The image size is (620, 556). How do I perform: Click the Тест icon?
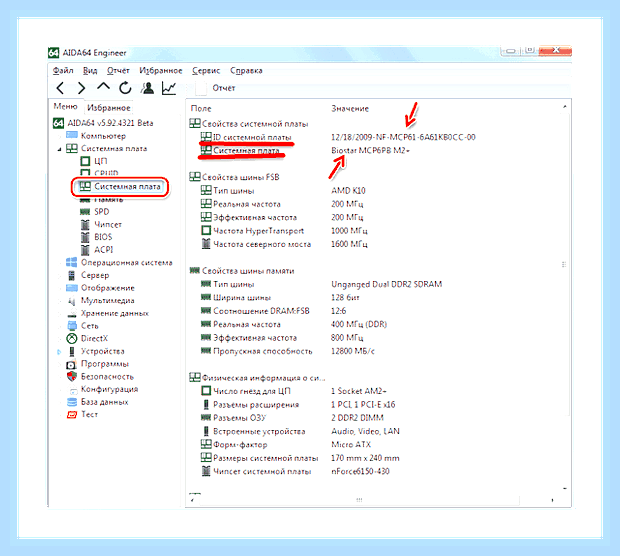point(72,414)
